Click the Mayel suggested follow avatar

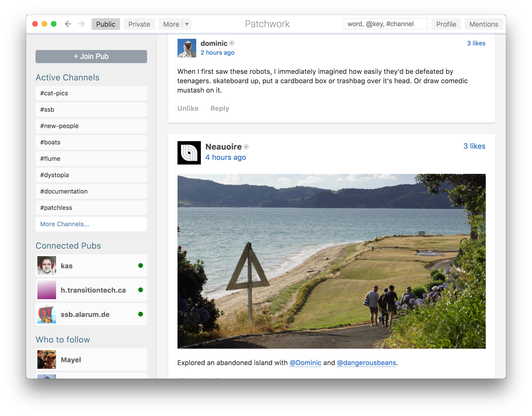click(47, 359)
